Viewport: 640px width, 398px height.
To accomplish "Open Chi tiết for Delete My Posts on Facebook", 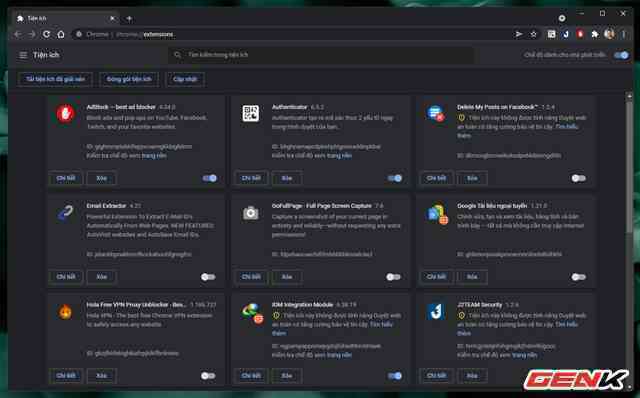I will (436, 178).
